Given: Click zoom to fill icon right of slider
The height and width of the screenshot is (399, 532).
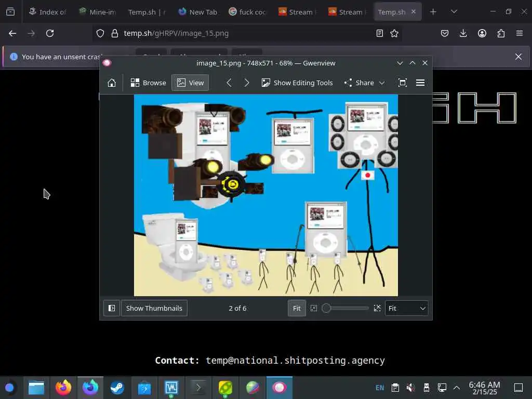Looking at the screenshot, I should pyautogui.click(x=377, y=308).
